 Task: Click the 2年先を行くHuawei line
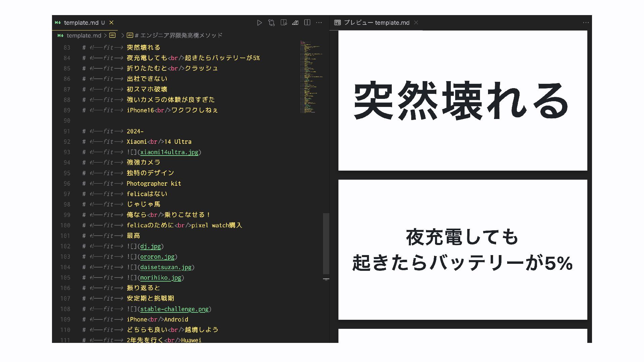click(x=164, y=340)
